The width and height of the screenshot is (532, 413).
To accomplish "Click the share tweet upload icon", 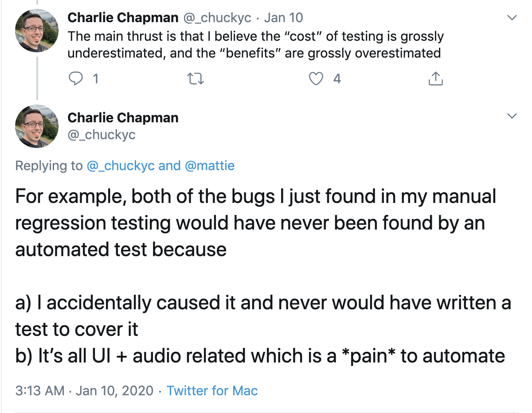I will [435, 79].
